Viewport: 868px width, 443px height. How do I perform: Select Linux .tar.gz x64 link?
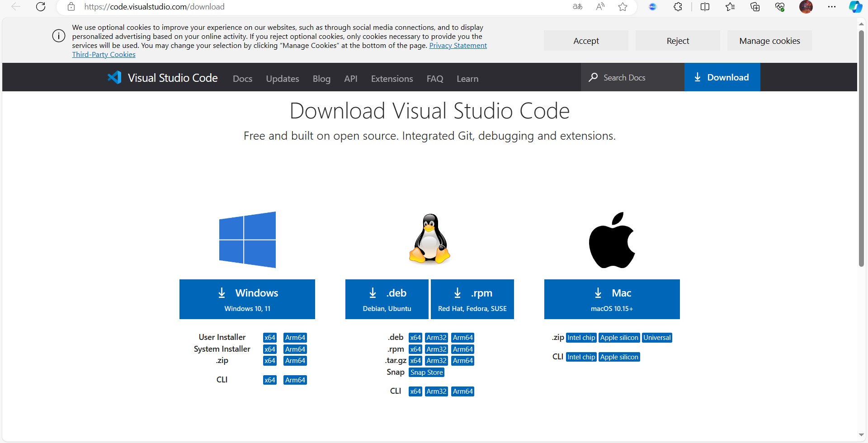coord(415,361)
